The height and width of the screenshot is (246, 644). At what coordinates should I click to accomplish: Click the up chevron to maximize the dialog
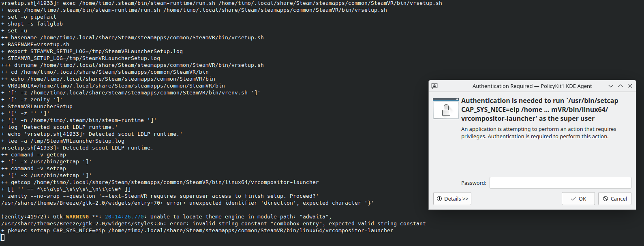point(620,86)
